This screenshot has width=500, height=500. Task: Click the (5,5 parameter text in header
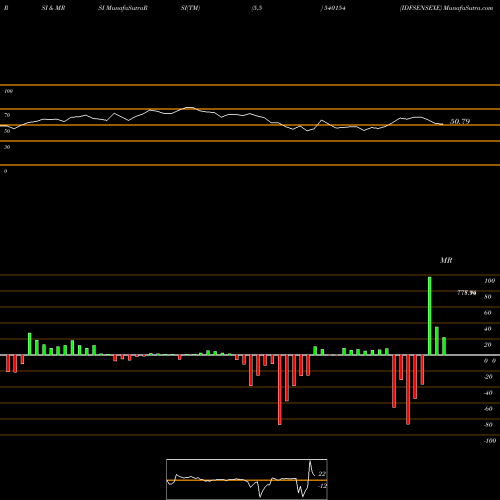(x=257, y=8)
